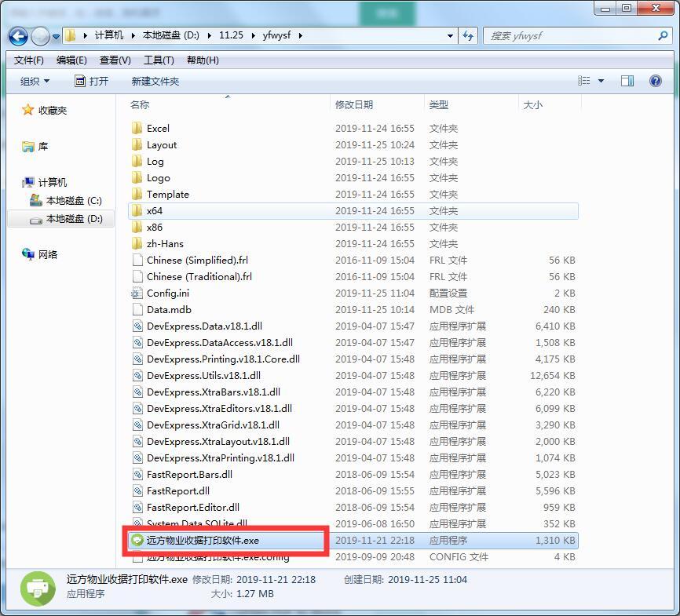Screen dimensions: 680x616
Task: Expand arrow after 本地磁盘 (D:) breadcrumb
Action: pyautogui.click(x=210, y=35)
